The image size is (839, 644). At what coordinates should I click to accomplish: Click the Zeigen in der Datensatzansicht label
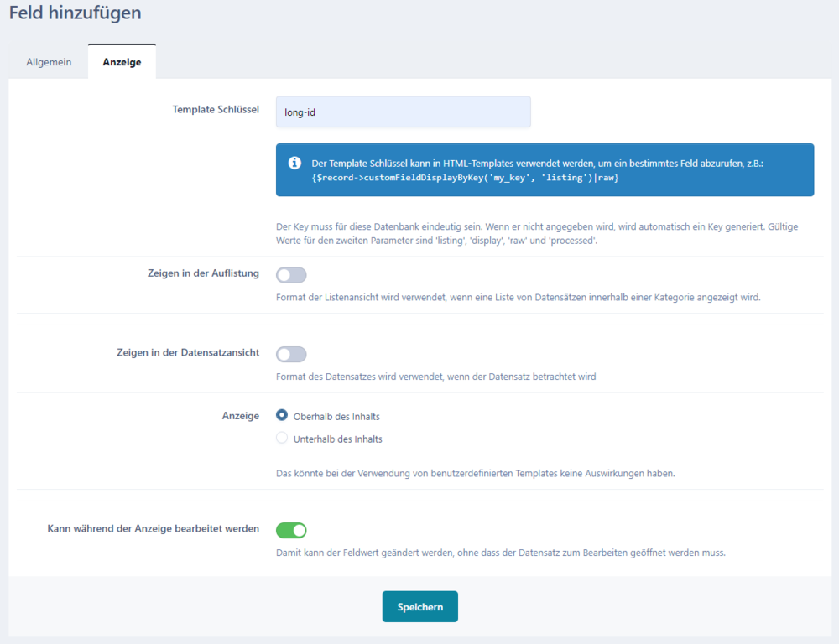pyautogui.click(x=188, y=353)
